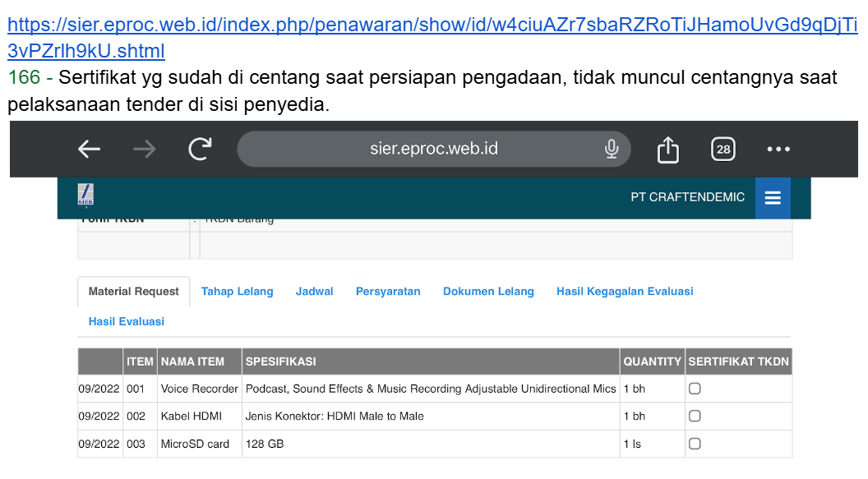Viewport: 868px width, 479px height.
Task: Go to the Dokumen Lelang tab
Action: pyautogui.click(x=488, y=292)
